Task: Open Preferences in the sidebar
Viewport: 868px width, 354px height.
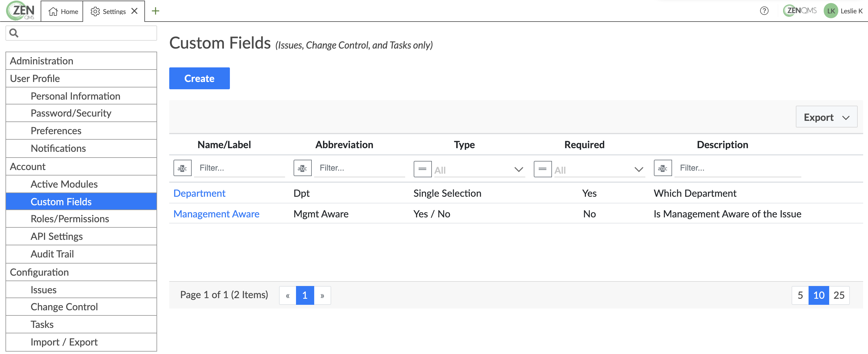Action: [x=81, y=131]
